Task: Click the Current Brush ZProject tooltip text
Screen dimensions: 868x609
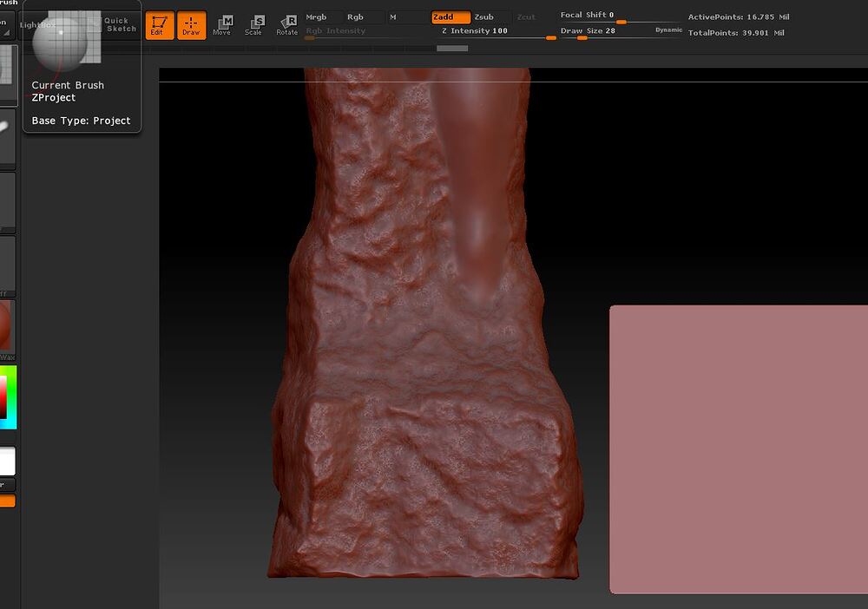Action: [68, 91]
